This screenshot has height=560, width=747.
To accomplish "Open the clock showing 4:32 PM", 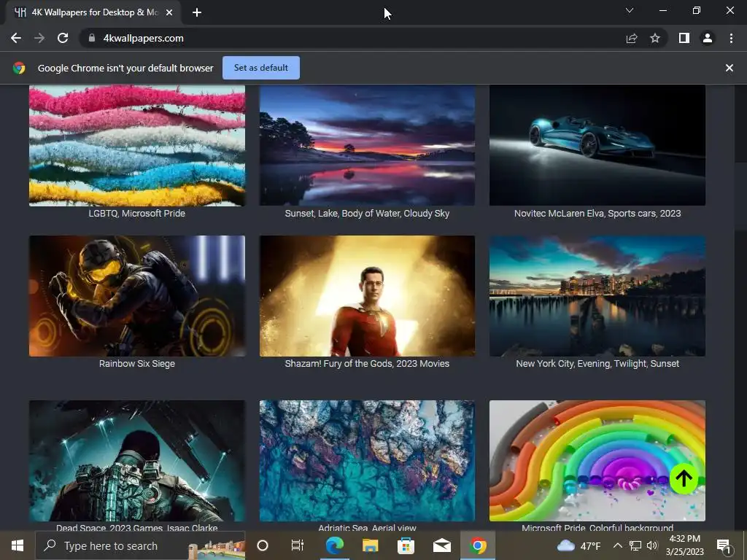I will point(684,545).
